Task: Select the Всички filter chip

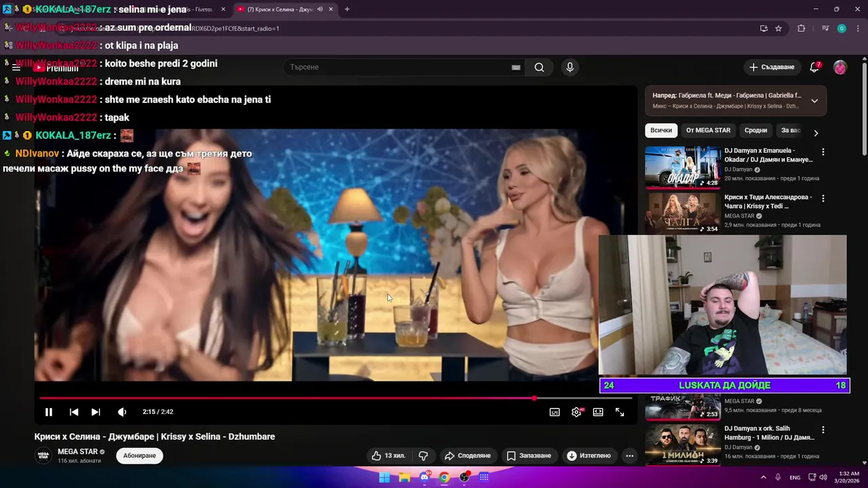Action: (x=661, y=130)
